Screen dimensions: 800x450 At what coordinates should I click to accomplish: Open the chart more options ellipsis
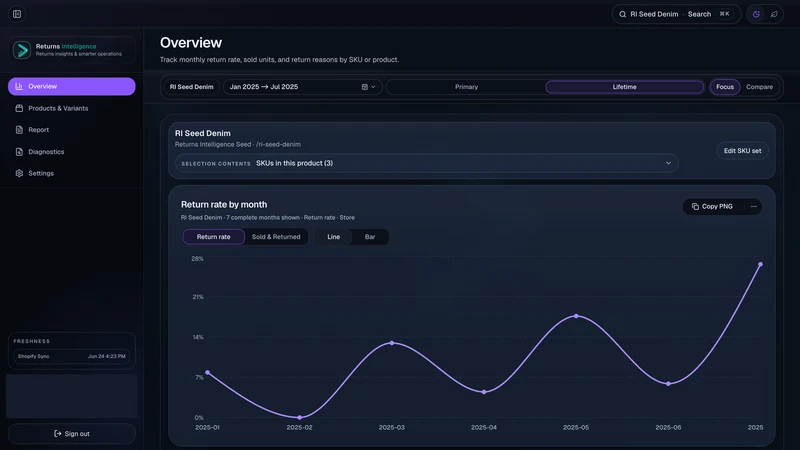(754, 206)
